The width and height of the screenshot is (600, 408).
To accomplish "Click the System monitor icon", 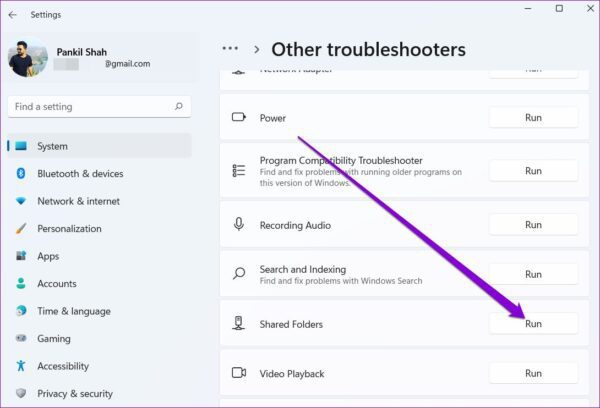I will [21, 146].
